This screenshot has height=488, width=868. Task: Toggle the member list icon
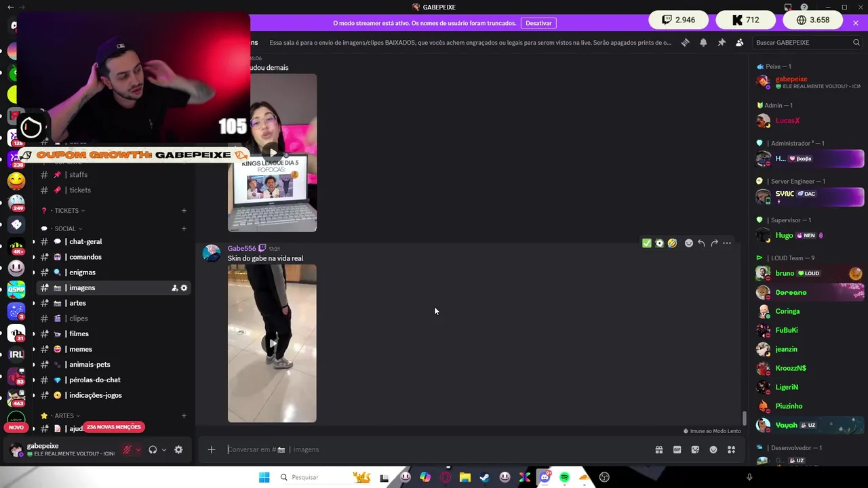(739, 42)
